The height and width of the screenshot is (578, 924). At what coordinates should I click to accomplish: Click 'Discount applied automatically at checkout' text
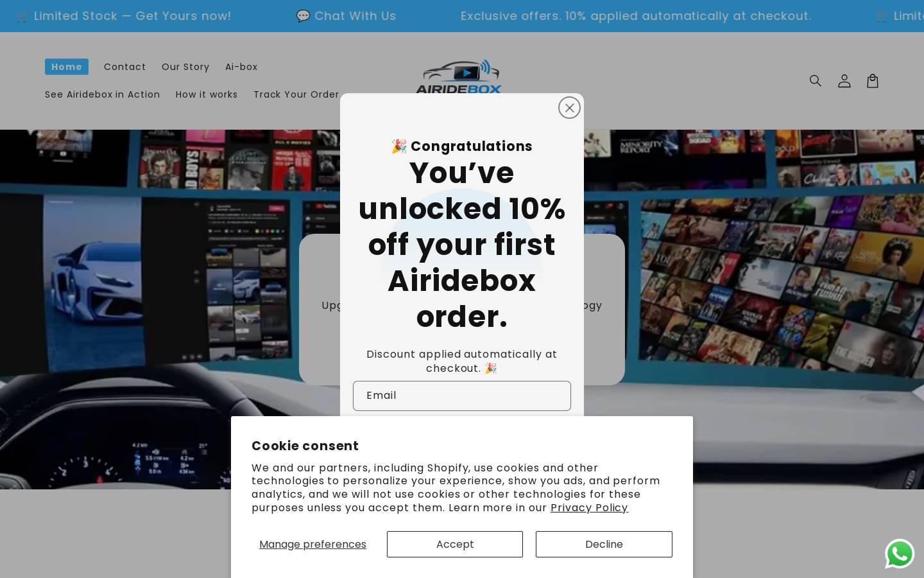click(462, 361)
